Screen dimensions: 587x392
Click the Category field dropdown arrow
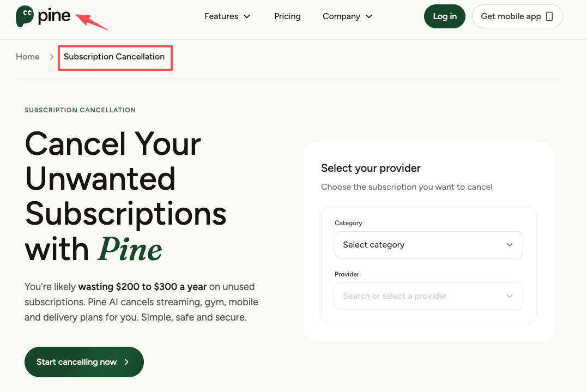(x=510, y=245)
